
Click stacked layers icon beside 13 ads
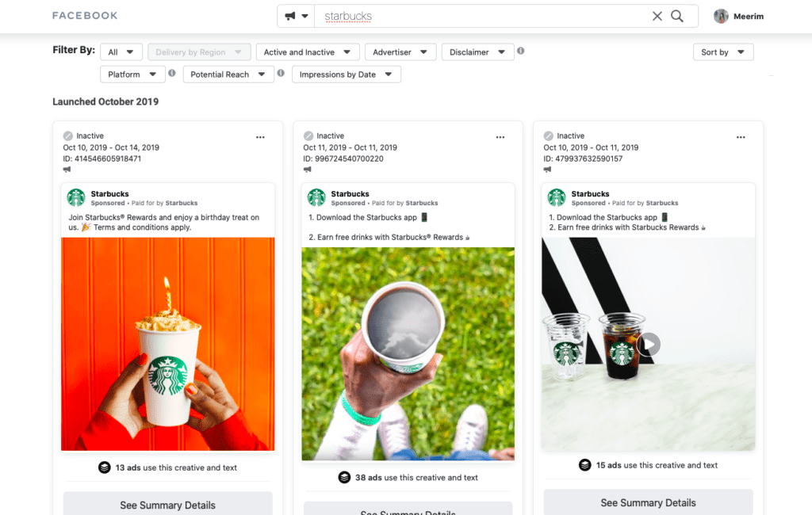click(104, 467)
